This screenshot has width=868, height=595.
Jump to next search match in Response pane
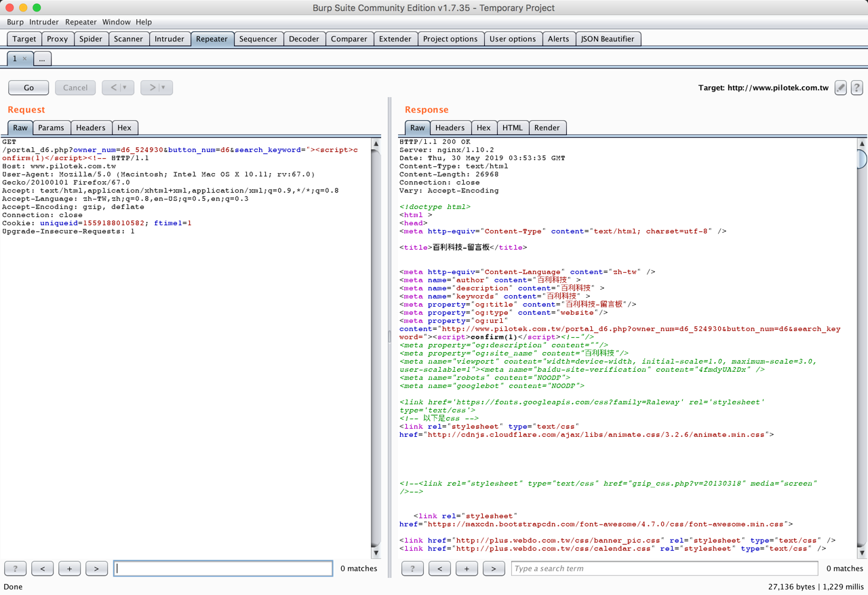[494, 569]
